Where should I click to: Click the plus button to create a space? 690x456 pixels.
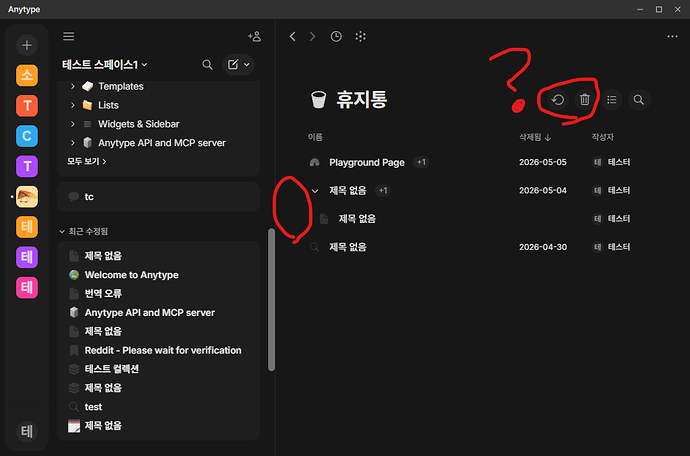pyautogui.click(x=27, y=45)
